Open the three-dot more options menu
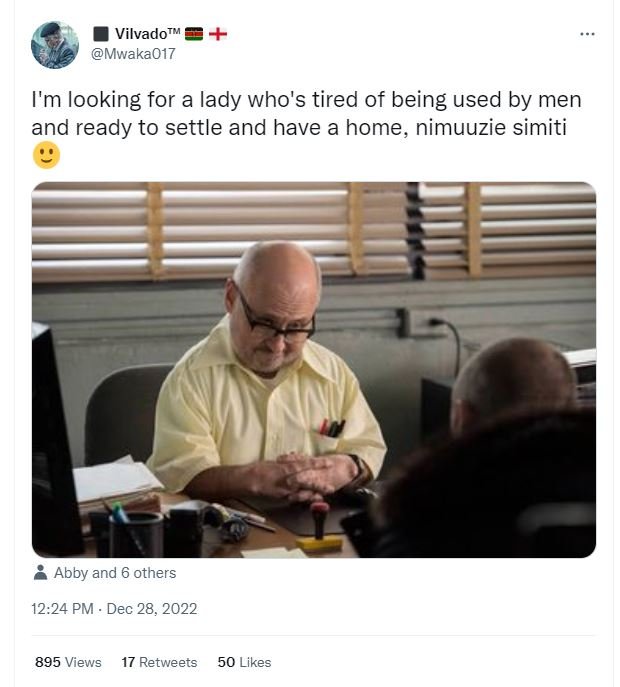 [x=587, y=34]
